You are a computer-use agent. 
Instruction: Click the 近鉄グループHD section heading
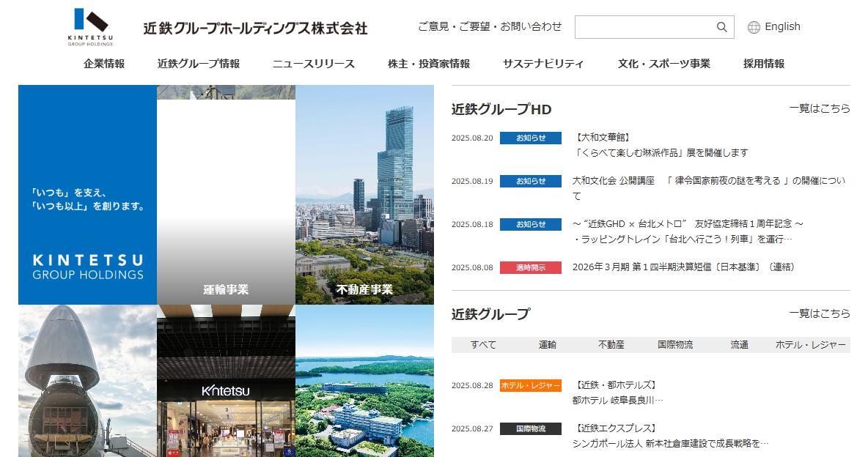(501, 109)
